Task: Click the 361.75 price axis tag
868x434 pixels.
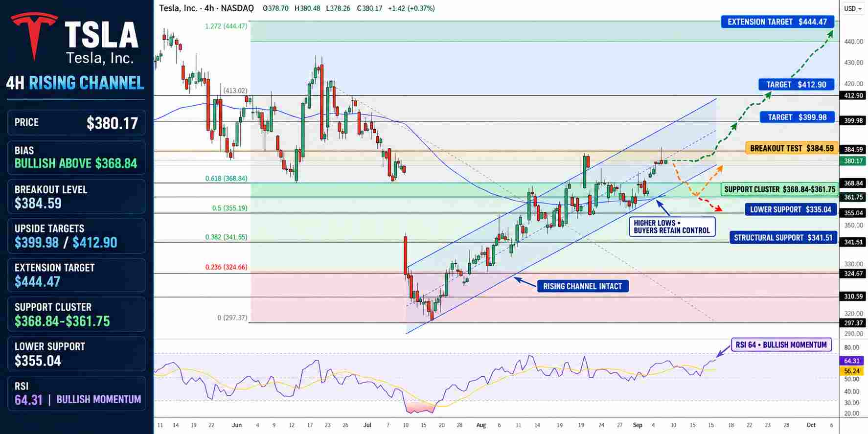Action: (853, 197)
